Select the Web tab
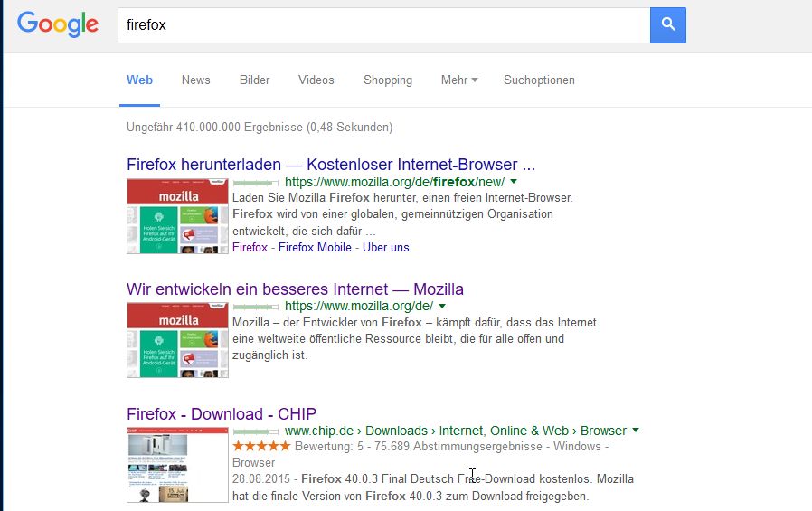Image resolution: width=812 pixels, height=511 pixels. (139, 80)
